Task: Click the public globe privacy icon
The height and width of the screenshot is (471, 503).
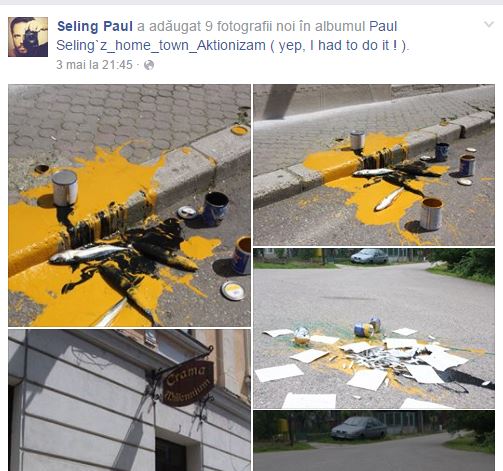Action: click(x=149, y=65)
